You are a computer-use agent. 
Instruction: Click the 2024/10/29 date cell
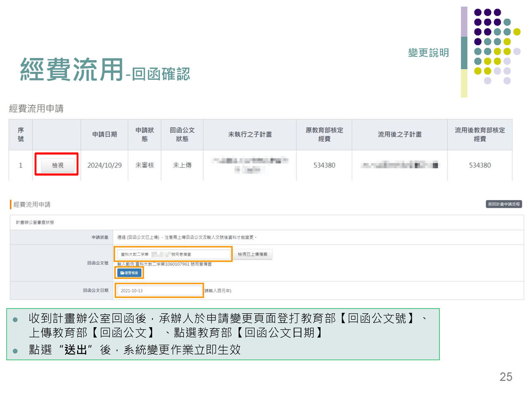(x=104, y=165)
